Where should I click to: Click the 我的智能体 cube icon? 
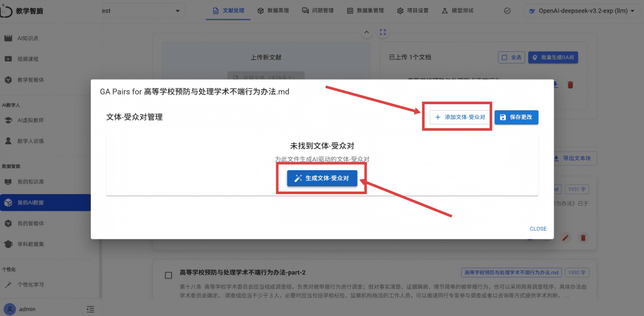click(8, 224)
